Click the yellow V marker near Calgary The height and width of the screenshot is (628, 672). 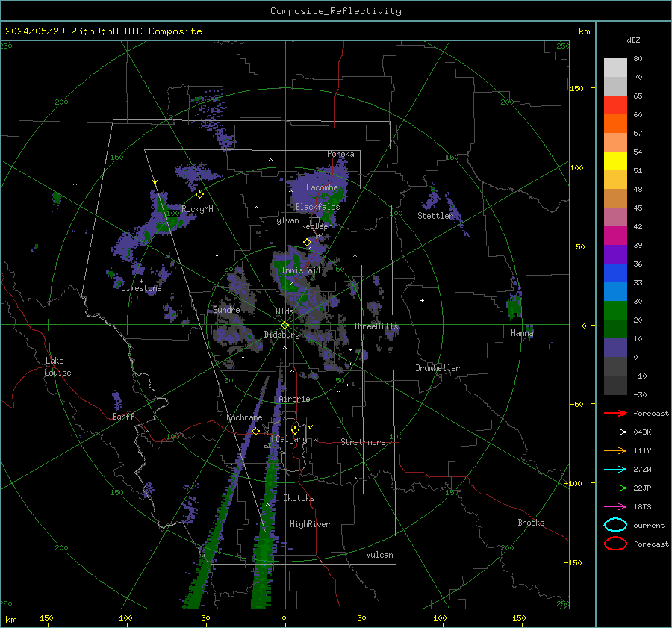[311, 427]
